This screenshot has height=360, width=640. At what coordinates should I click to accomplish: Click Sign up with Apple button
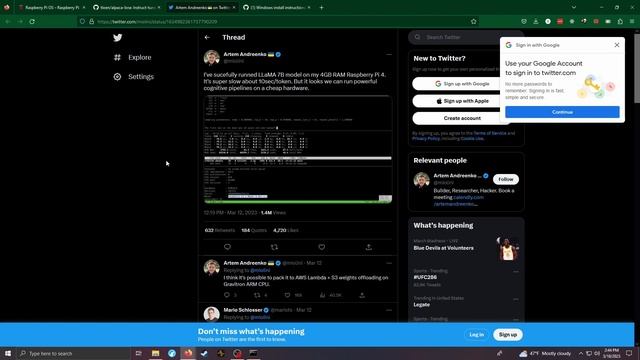coord(462,101)
